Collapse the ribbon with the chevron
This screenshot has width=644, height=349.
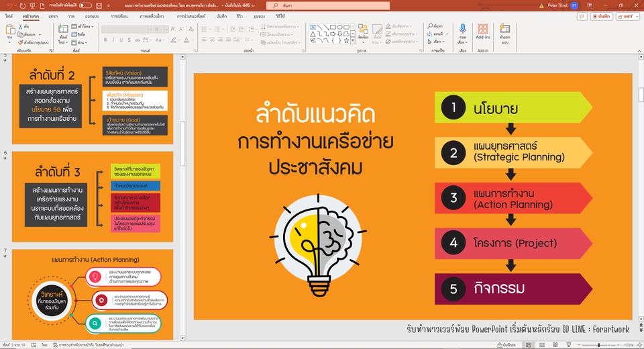(x=639, y=50)
